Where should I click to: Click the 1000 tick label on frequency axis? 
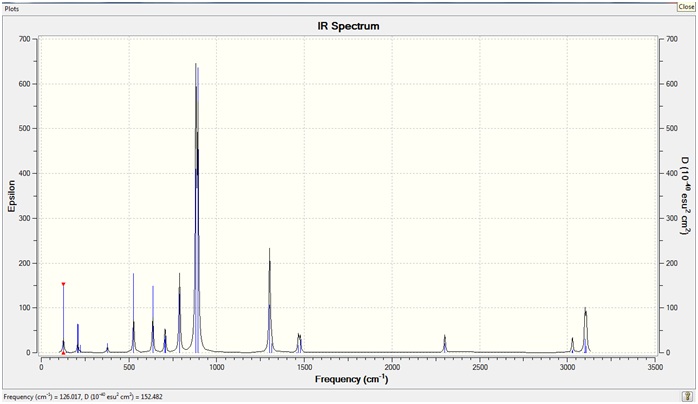pos(217,368)
